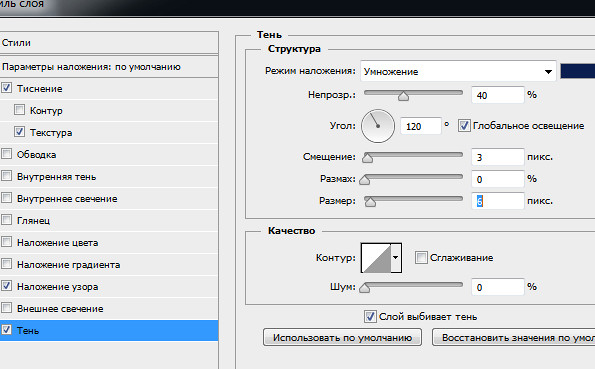Enable the Наложение цвета checkbox

coord(6,242)
